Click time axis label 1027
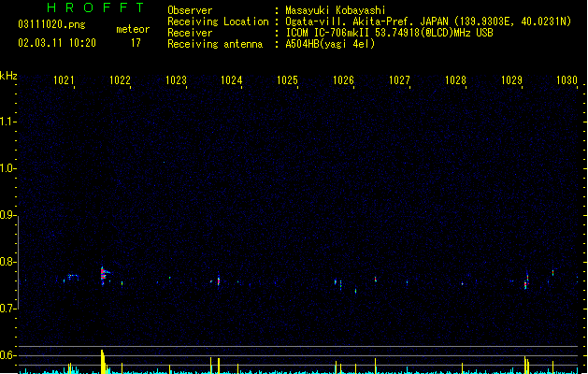 [399, 79]
